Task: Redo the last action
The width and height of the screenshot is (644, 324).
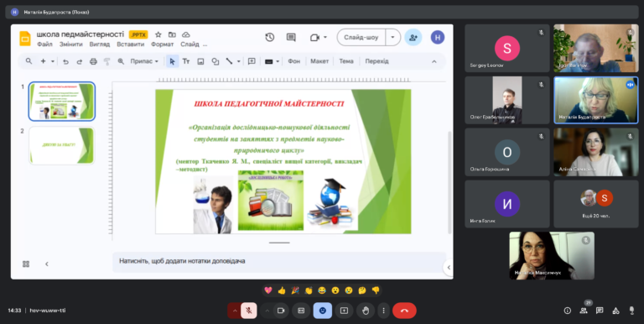Action: point(80,61)
